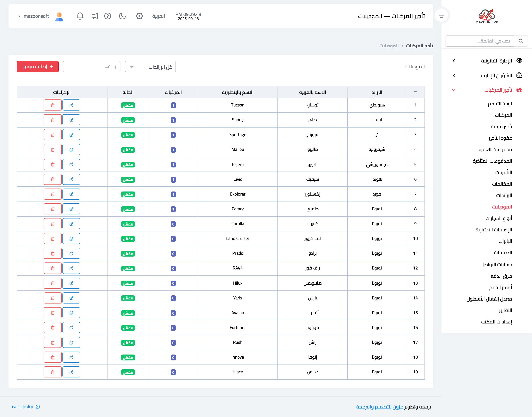
Task: Edit the Malibu model row
Action: [x=71, y=150]
